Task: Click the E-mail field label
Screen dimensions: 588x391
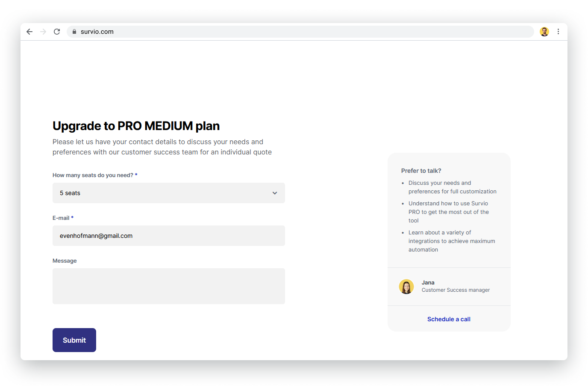Action: 63,218
